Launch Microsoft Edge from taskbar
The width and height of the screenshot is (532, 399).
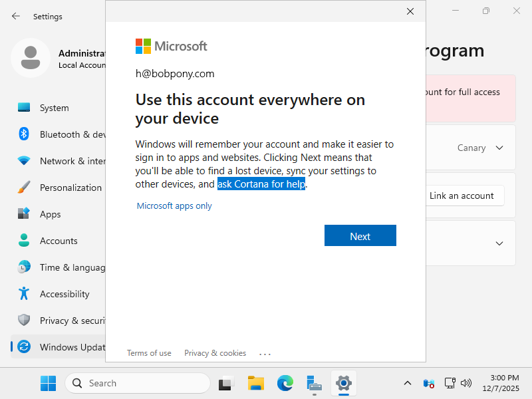click(x=285, y=383)
